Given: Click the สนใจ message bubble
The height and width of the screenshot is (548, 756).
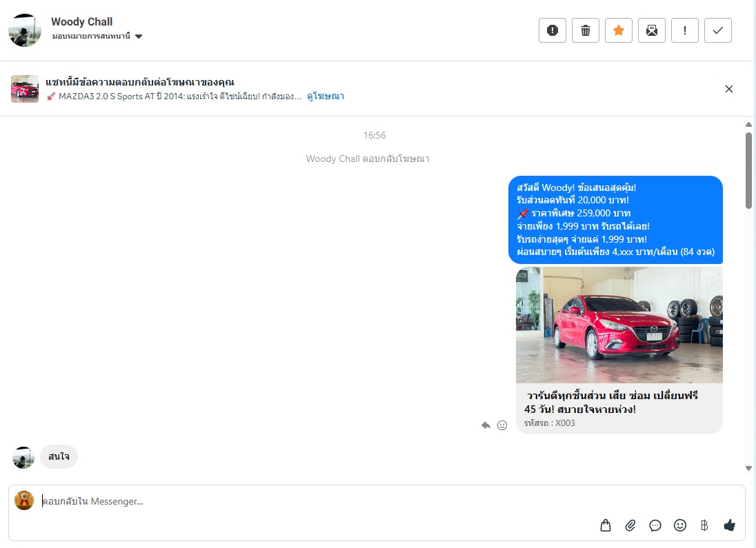Looking at the screenshot, I should pos(59,456).
